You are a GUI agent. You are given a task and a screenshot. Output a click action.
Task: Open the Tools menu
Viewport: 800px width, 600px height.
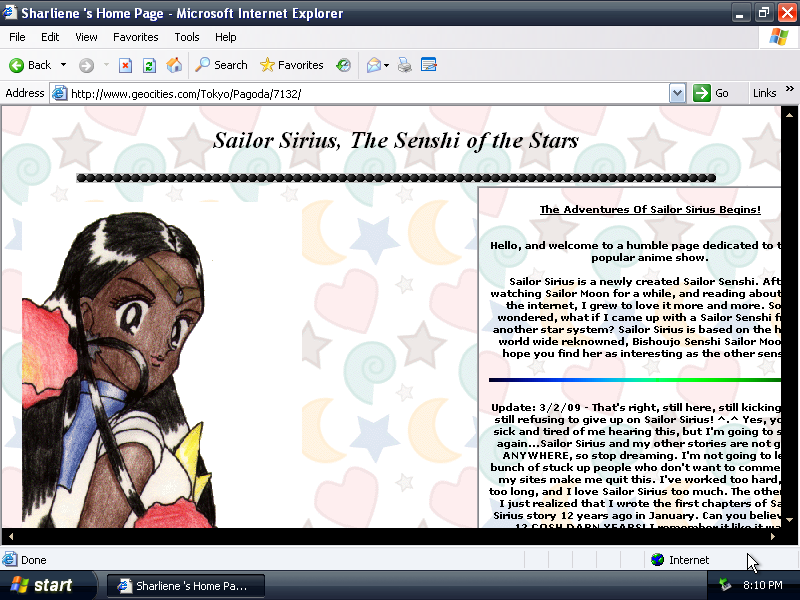187,37
